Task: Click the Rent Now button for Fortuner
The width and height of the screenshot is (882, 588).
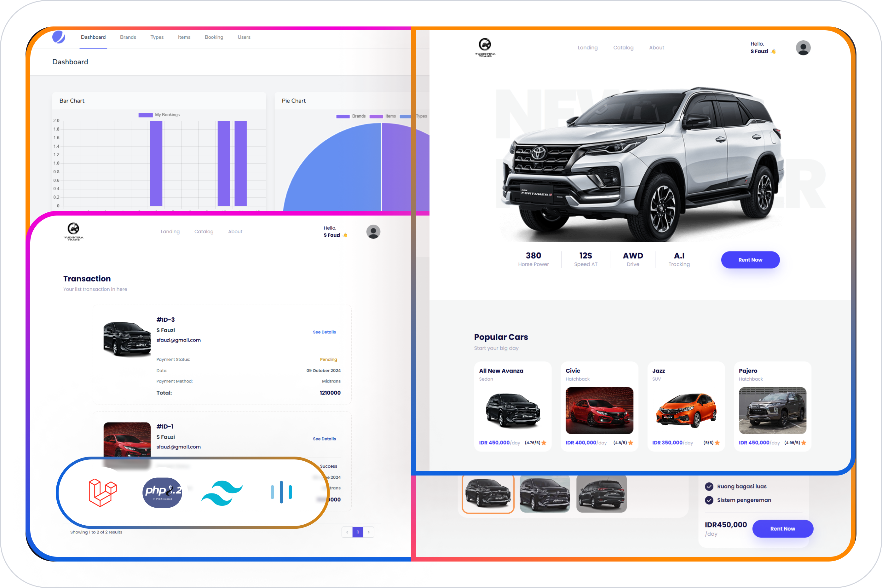Action: coord(750,259)
